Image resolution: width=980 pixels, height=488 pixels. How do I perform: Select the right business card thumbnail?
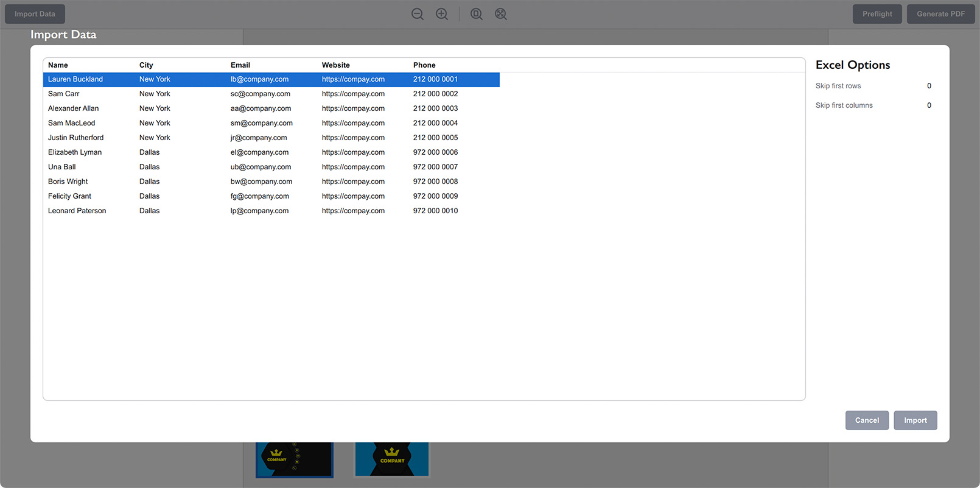[x=392, y=459]
